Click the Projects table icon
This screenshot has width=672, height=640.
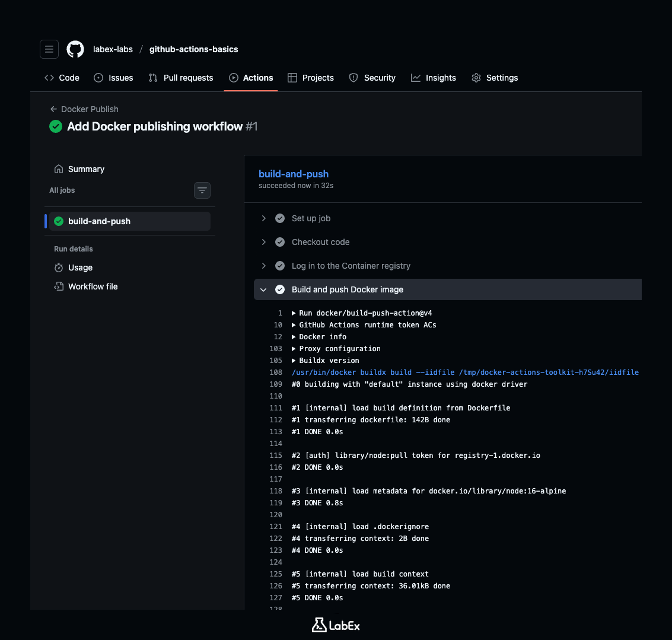292,78
